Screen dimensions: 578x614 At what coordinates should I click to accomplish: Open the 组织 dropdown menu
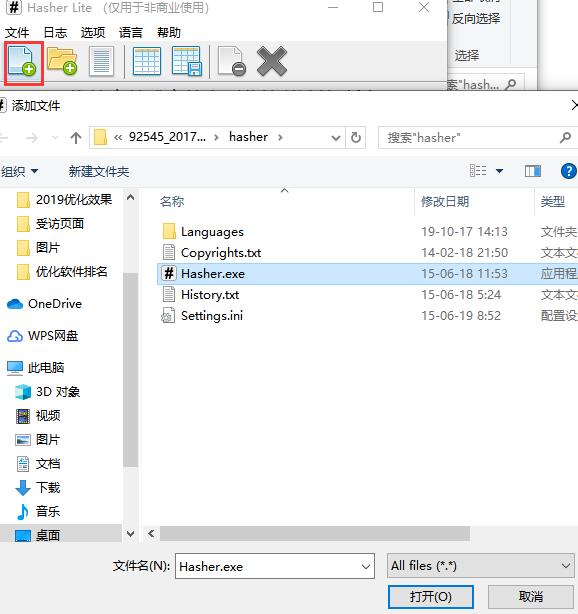[x=20, y=172]
